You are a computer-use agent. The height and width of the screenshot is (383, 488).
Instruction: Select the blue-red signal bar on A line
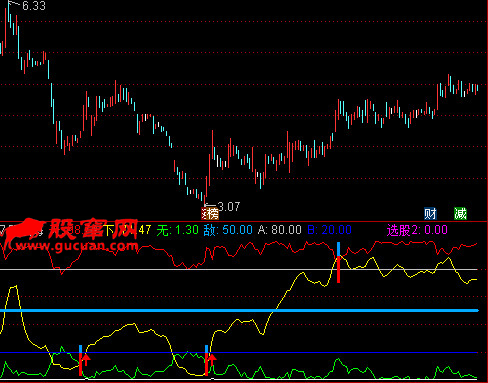338,263
